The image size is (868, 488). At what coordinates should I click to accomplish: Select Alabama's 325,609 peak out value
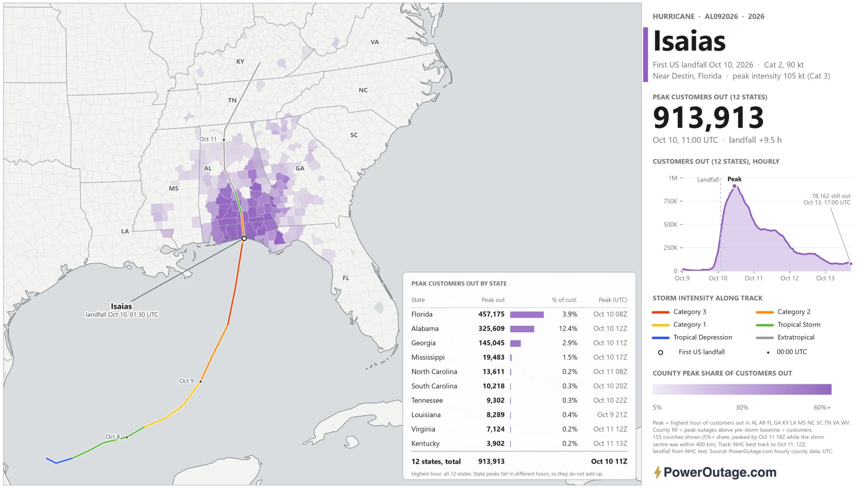coord(491,328)
